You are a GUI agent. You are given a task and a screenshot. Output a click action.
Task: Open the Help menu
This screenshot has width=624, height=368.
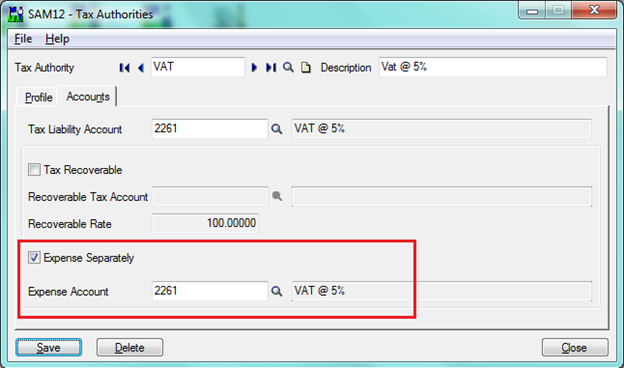tap(57, 39)
